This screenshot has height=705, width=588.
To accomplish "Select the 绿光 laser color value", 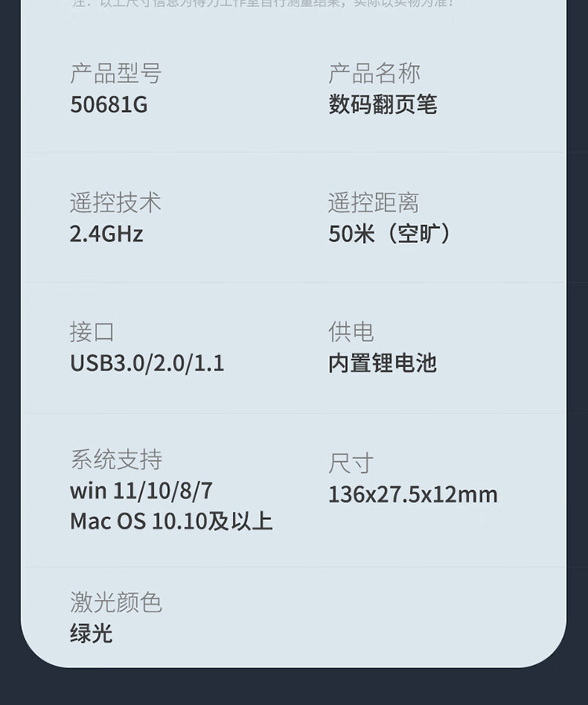I will tap(91, 634).
